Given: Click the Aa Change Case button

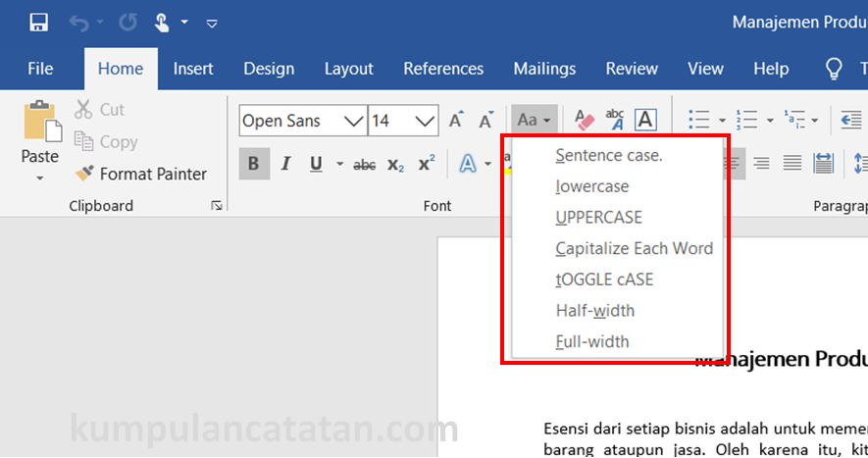Looking at the screenshot, I should pos(534,120).
